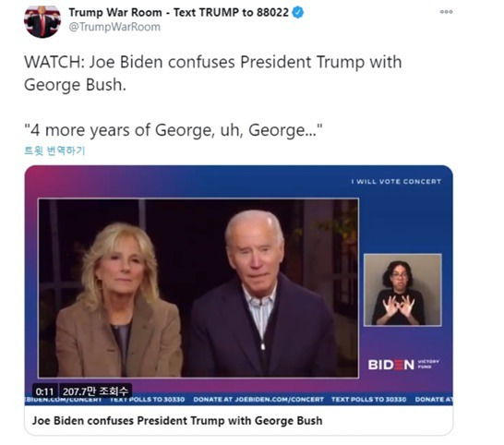Image resolution: width=504 pixels, height=445 pixels.
Task: Click the sign language interpreter inset
Action: point(402,290)
